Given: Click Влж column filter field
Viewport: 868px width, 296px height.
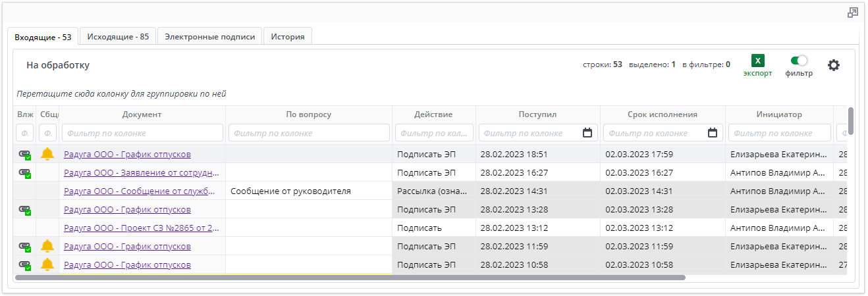Looking at the screenshot, I should (25, 133).
